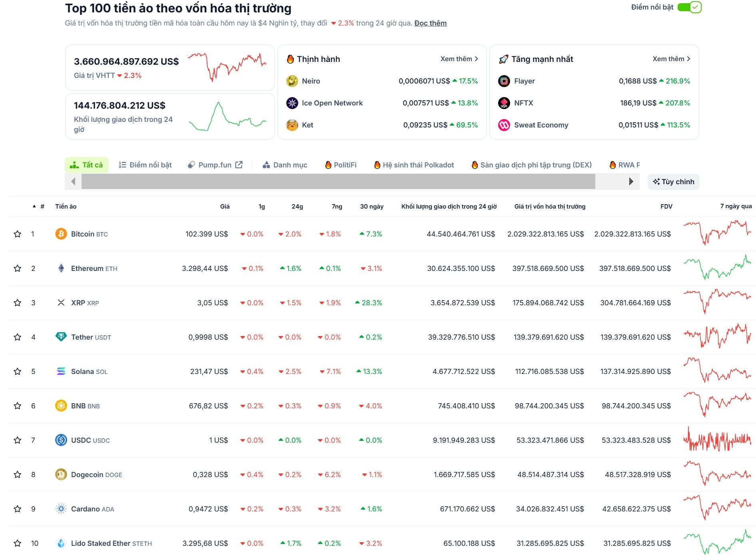Click the Dogecoin coin logo
The width and height of the screenshot is (756, 555).
click(x=61, y=474)
